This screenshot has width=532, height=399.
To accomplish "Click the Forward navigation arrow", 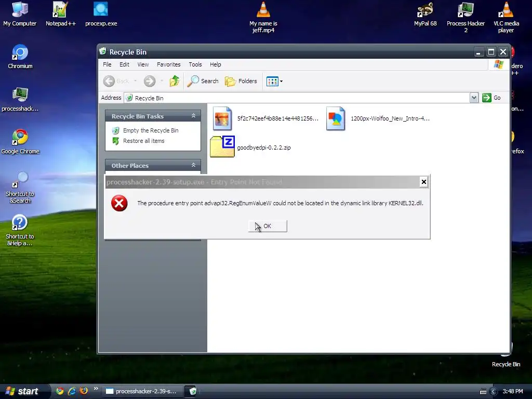I will (x=149, y=81).
